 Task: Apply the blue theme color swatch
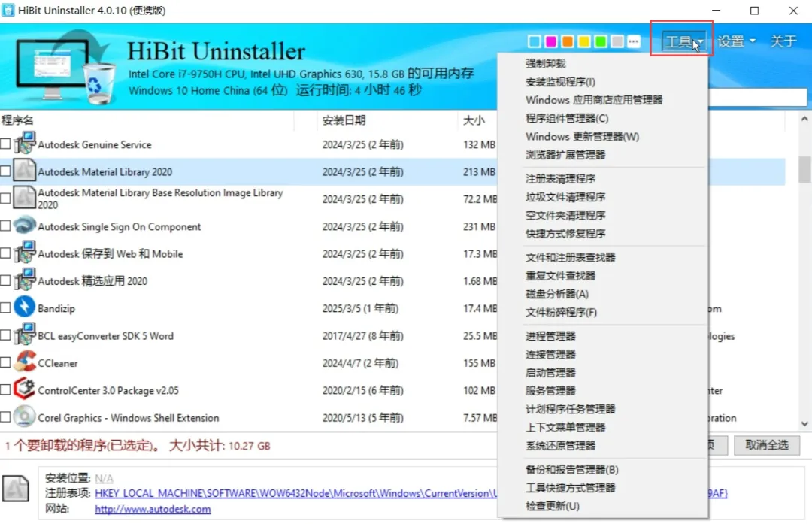[535, 41]
